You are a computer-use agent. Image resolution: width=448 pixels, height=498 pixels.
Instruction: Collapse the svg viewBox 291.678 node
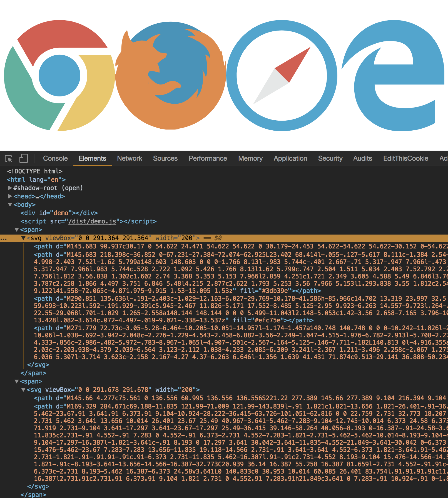[x=23, y=390]
